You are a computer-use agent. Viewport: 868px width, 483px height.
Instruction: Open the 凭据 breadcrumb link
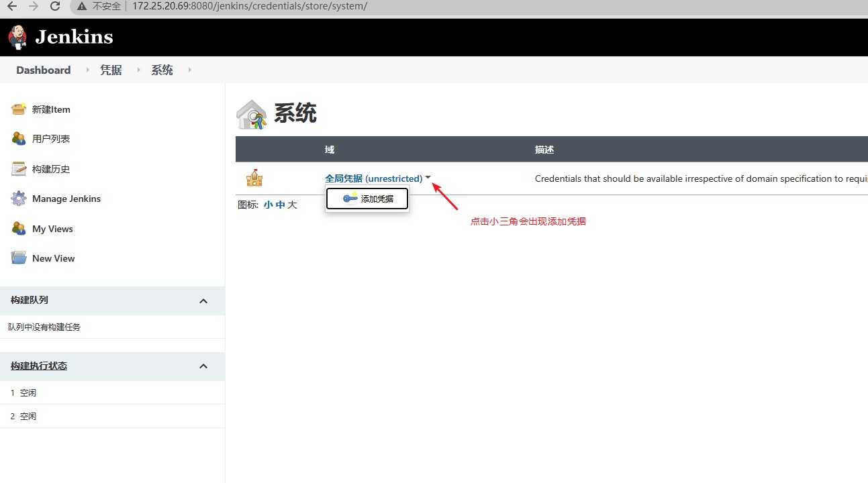(111, 70)
